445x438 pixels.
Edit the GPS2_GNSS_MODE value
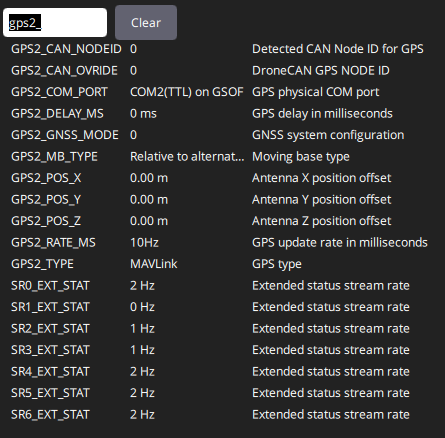(x=133, y=135)
